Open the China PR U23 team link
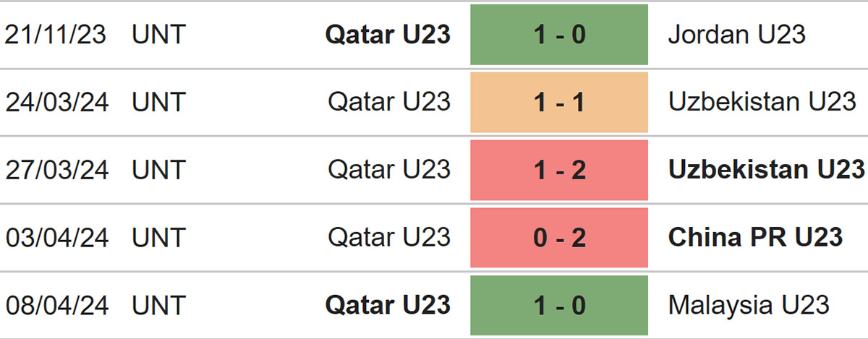This screenshot has width=868, height=339. point(755,237)
